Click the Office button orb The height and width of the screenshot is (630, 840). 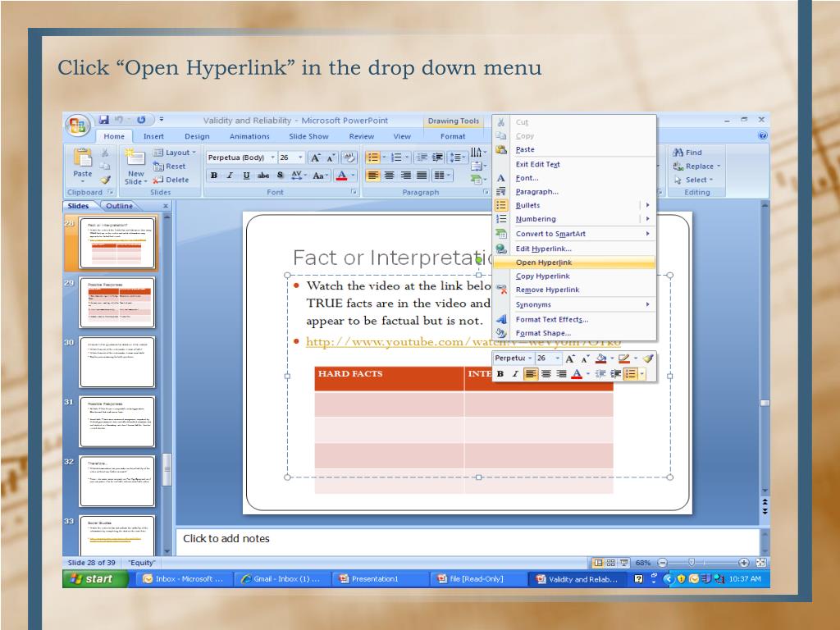point(77,126)
